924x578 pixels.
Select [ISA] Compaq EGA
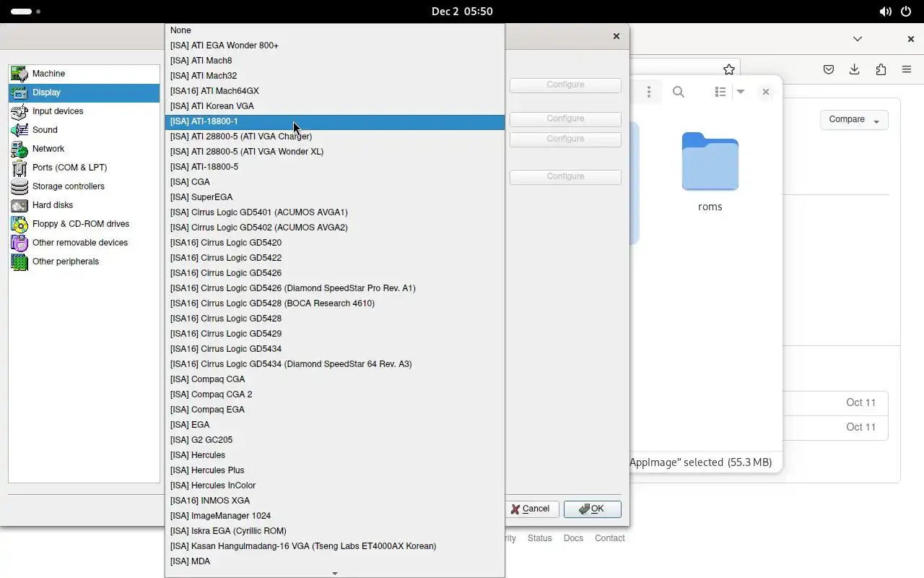coord(335,410)
